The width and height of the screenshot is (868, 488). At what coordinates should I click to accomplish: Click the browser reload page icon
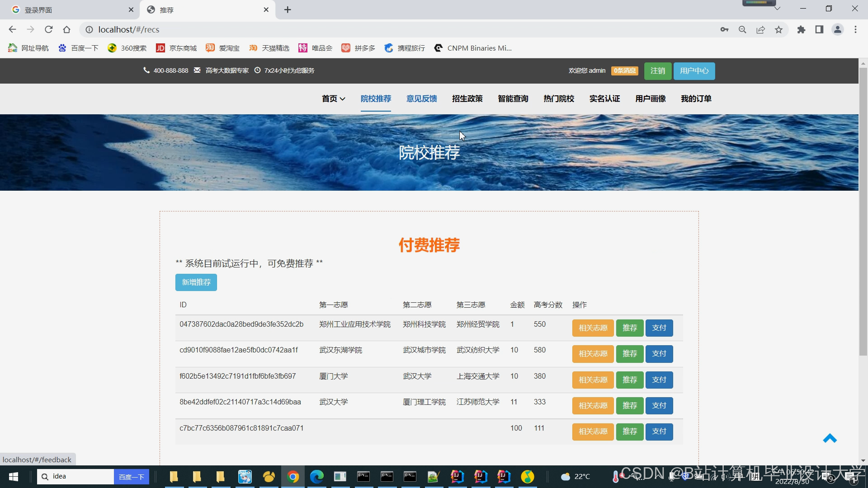[48, 30]
